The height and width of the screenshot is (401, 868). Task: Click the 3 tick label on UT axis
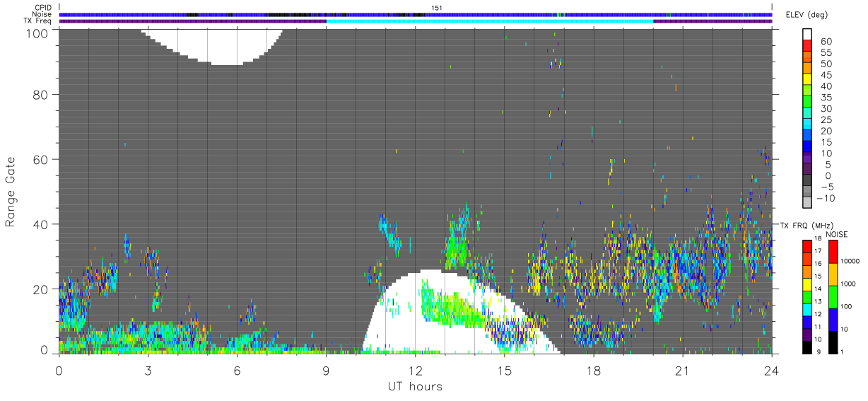148,371
